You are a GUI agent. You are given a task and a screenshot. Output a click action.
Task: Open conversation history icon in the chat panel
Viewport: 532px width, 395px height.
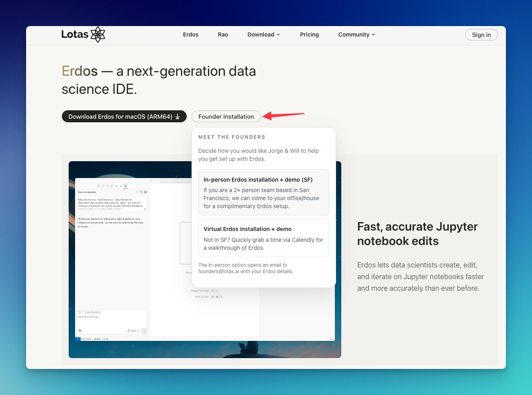pyautogui.click(x=141, y=192)
